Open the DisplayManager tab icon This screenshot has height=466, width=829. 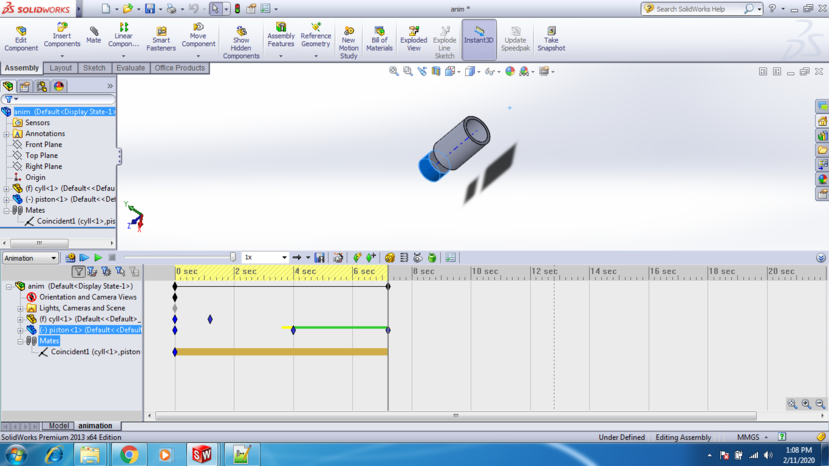tap(59, 86)
